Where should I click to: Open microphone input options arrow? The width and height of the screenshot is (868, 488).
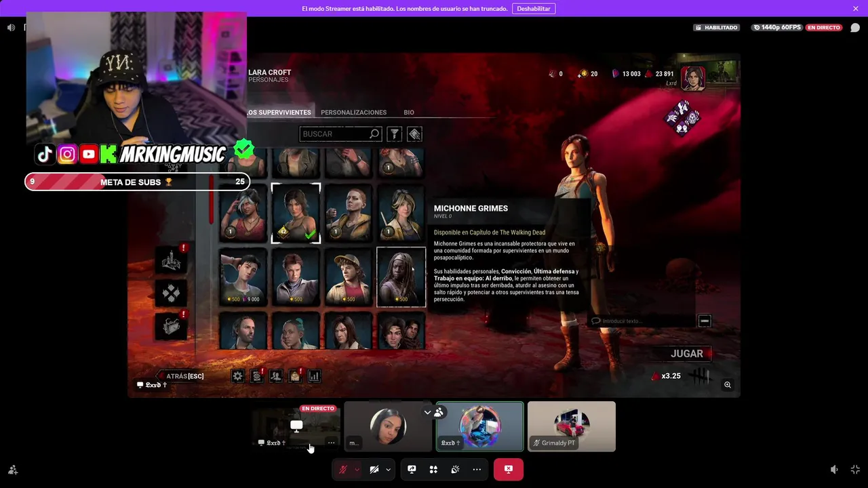[x=357, y=470]
